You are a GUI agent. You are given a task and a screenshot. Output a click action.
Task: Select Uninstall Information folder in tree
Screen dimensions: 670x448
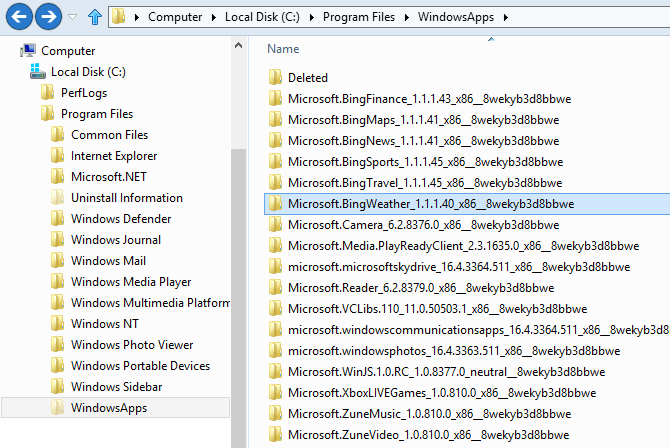(126, 197)
